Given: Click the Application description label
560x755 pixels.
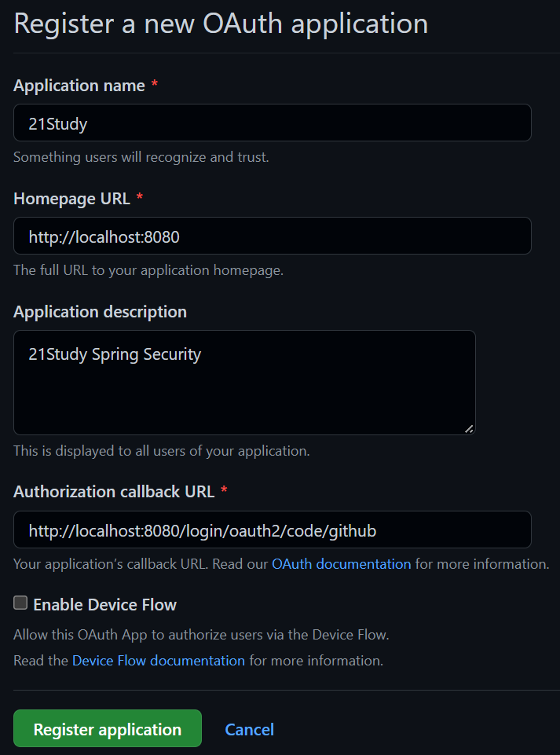Looking at the screenshot, I should (100, 311).
